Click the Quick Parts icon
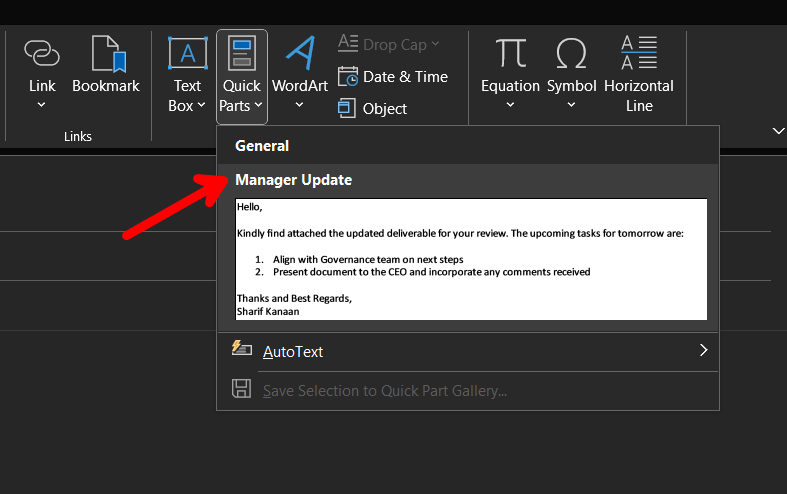This screenshot has height=494, width=787. tap(241, 54)
